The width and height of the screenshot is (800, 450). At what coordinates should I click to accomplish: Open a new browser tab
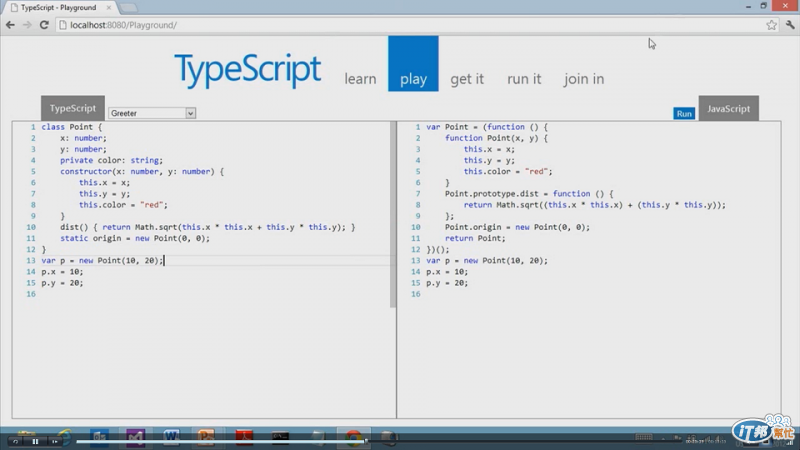(x=128, y=8)
